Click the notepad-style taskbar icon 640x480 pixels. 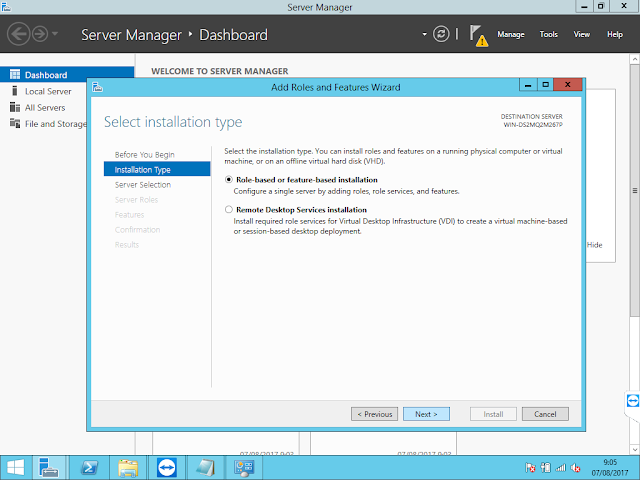[x=205, y=468]
